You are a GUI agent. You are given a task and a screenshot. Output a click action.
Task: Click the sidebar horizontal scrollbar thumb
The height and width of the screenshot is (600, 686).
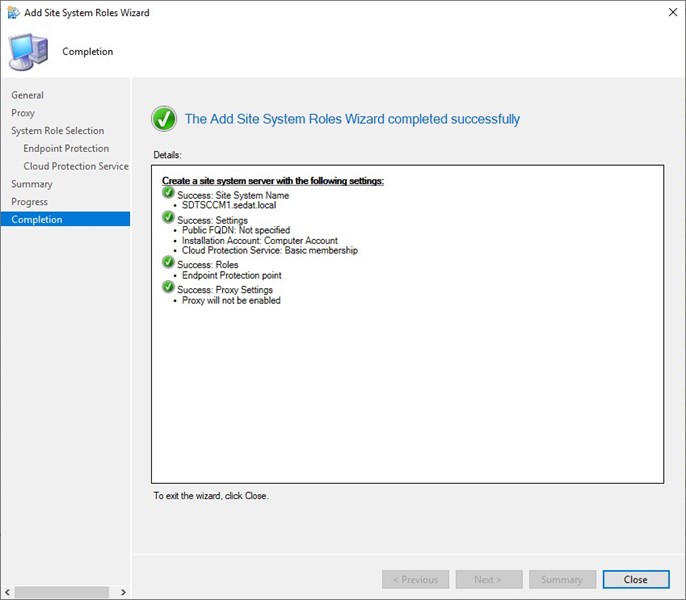[x=62, y=592]
